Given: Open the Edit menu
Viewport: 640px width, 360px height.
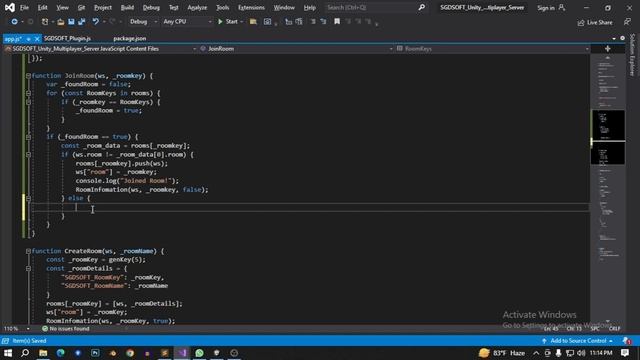Looking at the screenshot, I should click(x=42, y=7).
